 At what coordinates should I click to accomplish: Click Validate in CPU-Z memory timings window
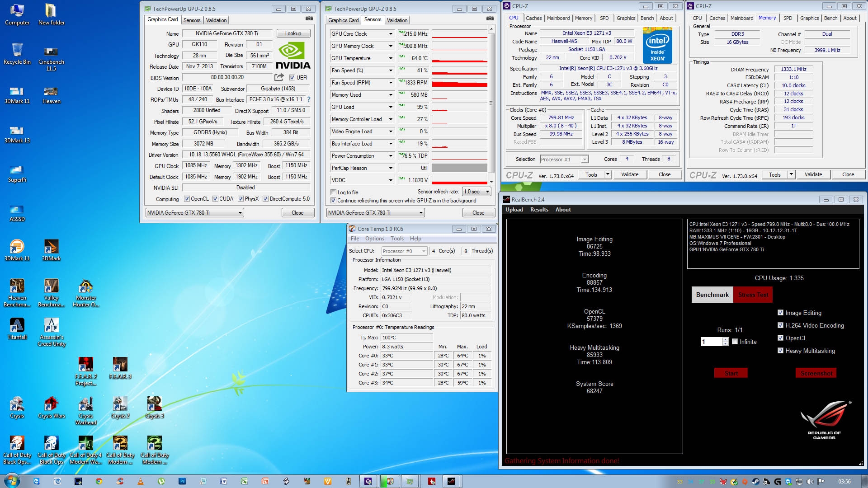coord(813,174)
